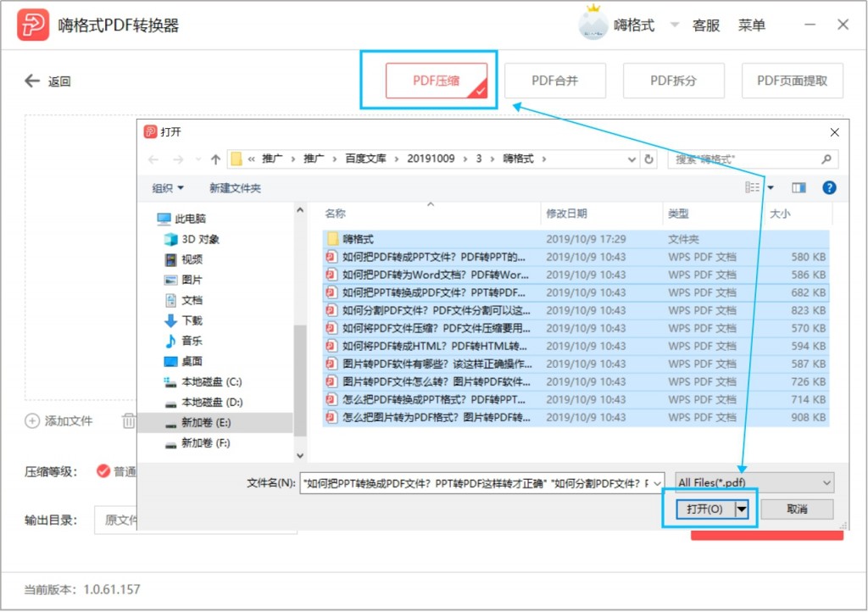This screenshot has width=868, height=612.
Task: Open the 文件名 combo box dropdown
Action: pyautogui.click(x=657, y=483)
